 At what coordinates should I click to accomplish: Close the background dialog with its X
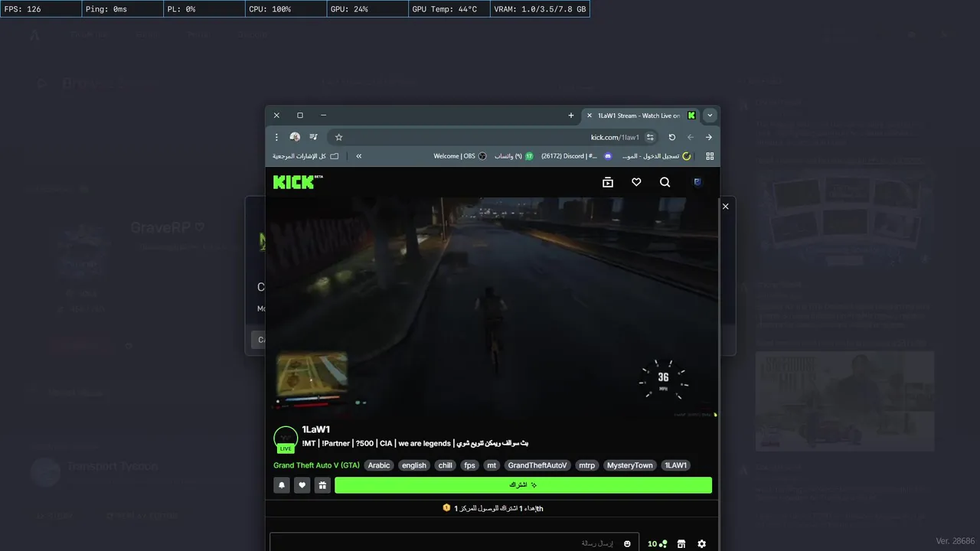pyautogui.click(x=726, y=206)
